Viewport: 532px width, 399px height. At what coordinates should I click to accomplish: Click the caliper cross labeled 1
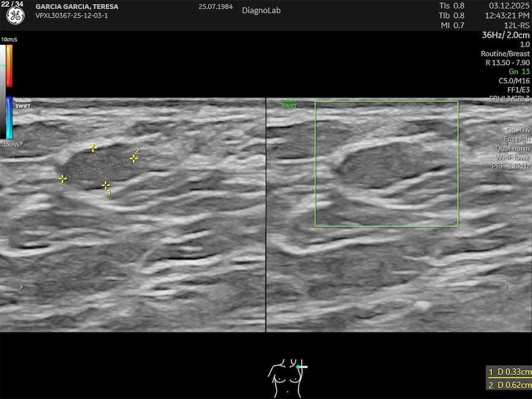(106, 185)
